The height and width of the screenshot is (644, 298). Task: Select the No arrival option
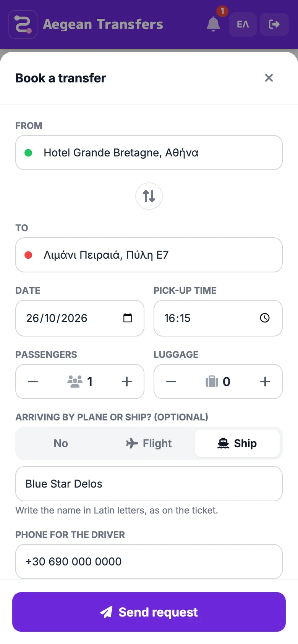tap(61, 443)
